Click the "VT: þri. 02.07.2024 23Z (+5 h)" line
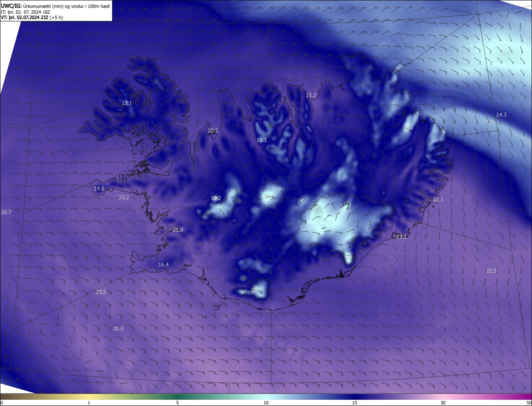The image size is (532, 406). 32,17
